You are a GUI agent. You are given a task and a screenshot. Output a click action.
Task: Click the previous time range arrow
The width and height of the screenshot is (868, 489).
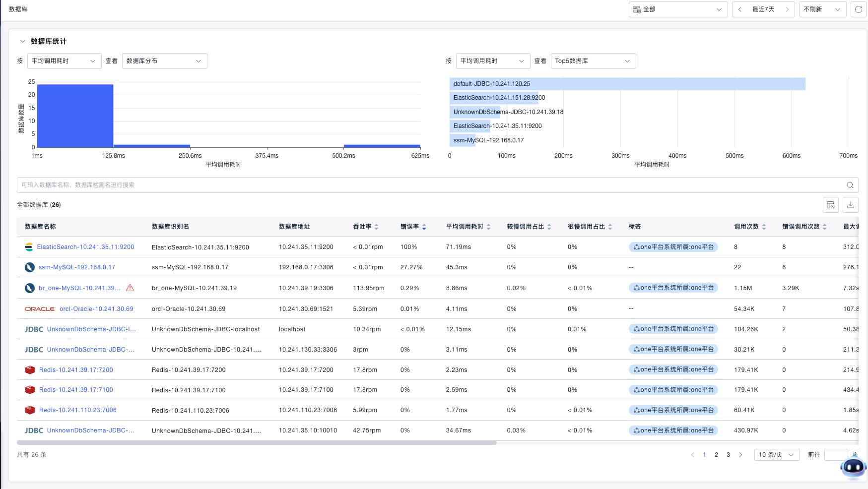(x=739, y=9)
